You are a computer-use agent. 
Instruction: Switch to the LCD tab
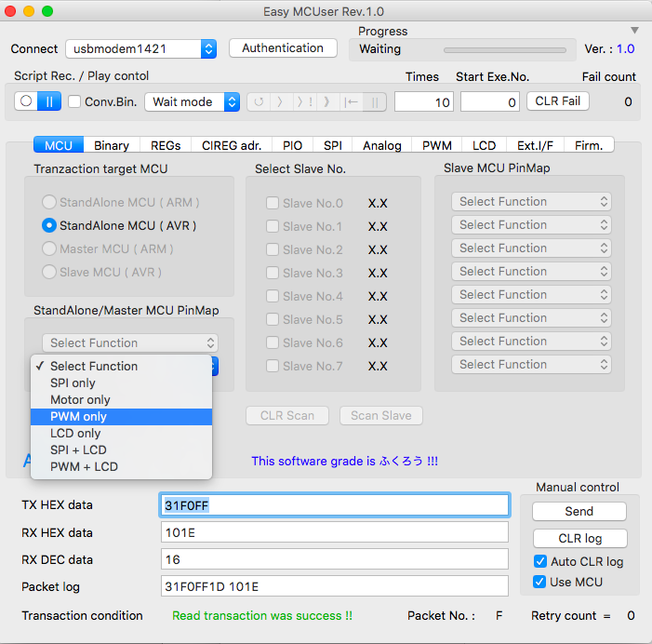point(484,145)
